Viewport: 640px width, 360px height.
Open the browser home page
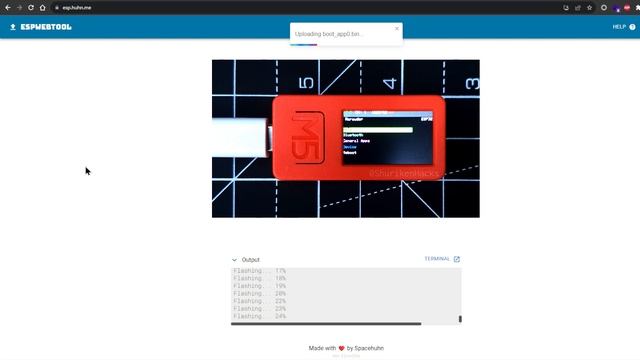pyautogui.click(x=42, y=8)
